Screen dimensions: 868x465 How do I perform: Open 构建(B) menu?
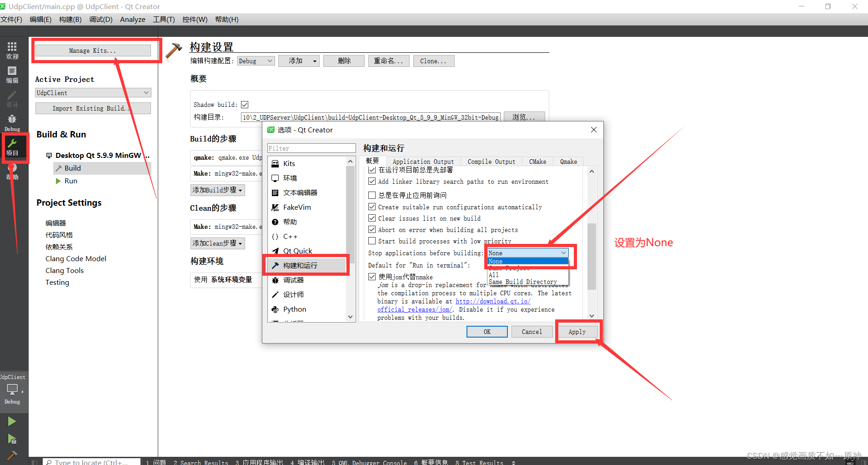click(70, 19)
